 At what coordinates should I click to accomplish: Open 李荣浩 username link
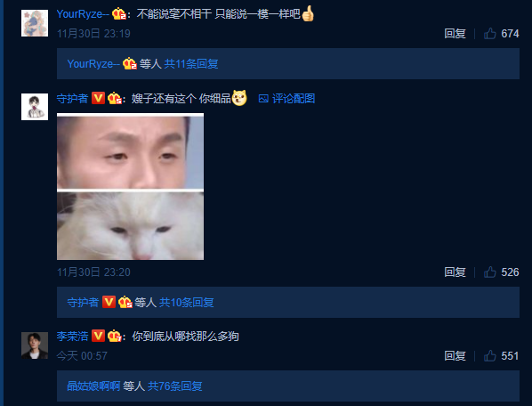pyautogui.click(x=72, y=337)
